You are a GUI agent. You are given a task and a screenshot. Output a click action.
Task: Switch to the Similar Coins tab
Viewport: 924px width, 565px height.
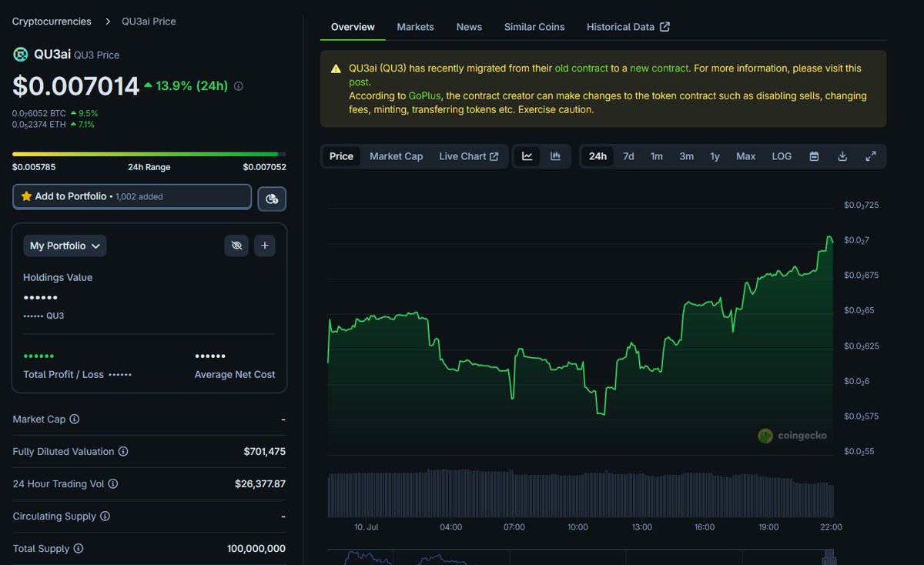tap(534, 27)
